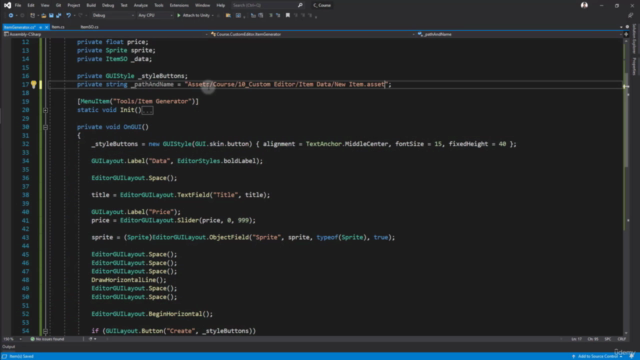Click the Visual Studio logo icon
The image size is (640, 360).
pyautogui.click(x=7, y=5)
